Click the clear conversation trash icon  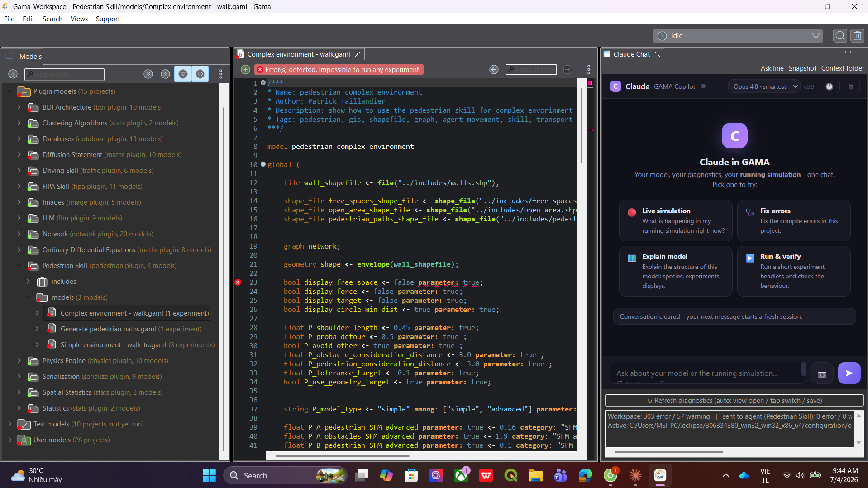coord(851,86)
